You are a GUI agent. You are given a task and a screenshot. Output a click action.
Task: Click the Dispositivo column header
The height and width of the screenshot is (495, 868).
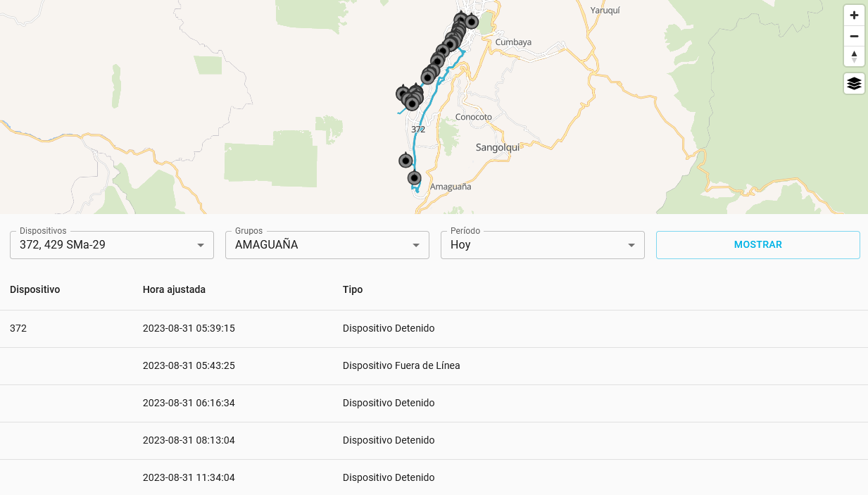tap(35, 289)
